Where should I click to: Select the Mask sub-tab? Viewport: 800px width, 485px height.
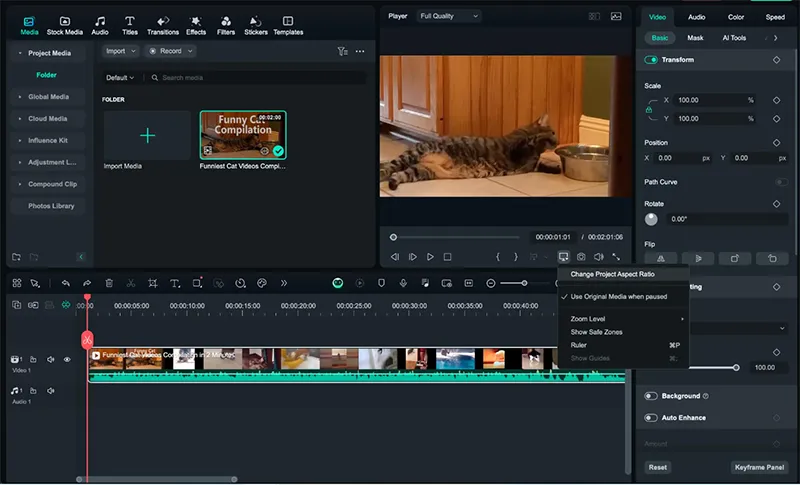coord(695,38)
